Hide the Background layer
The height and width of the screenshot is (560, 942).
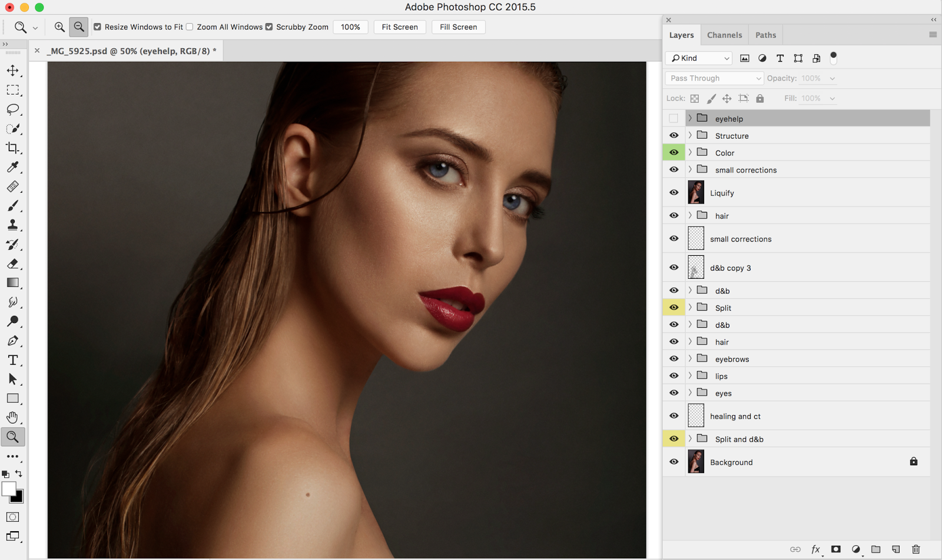pos(674,462)
